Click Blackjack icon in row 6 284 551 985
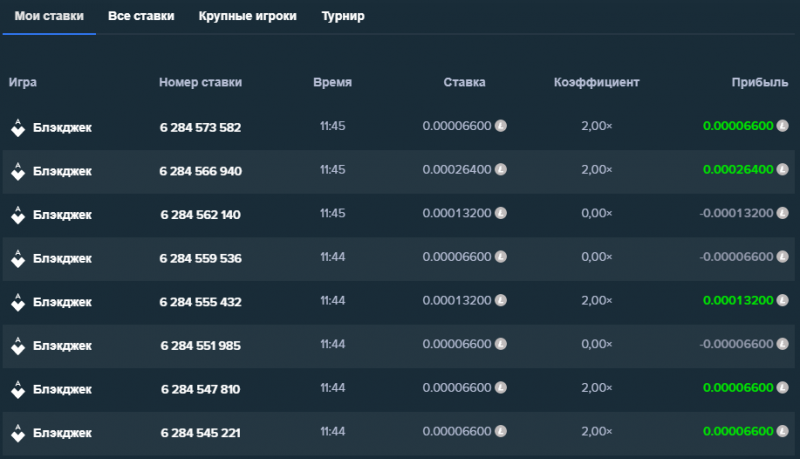This screenshot has width=800, height=459. 18,346
